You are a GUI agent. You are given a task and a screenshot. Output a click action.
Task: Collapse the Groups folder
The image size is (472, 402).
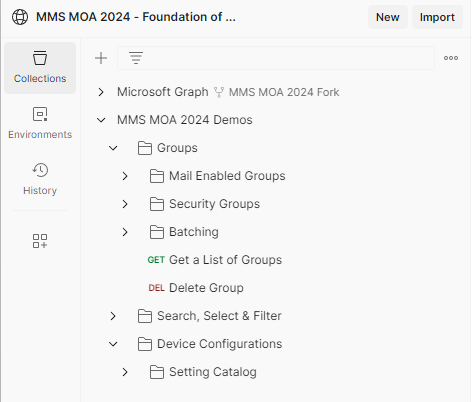(113, 148)
